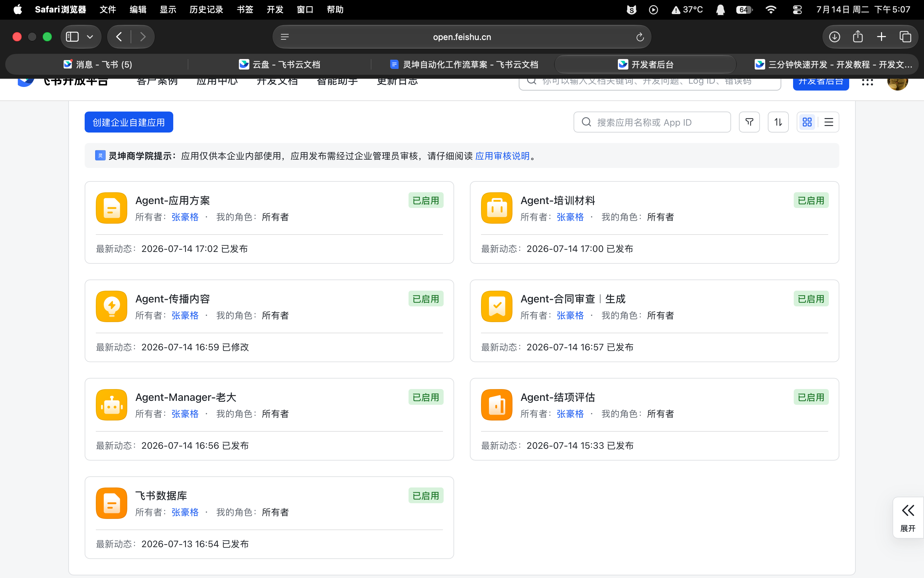Open the Agent-传播内容 lightbulb icon

tap(111, 306)
